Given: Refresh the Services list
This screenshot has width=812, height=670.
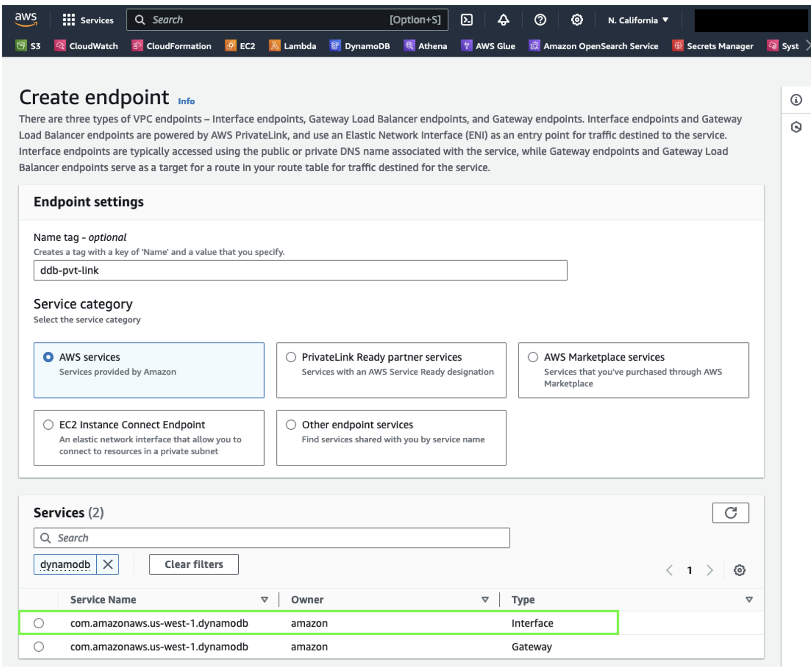Looking at the screenshot, I should click(731, 513).
